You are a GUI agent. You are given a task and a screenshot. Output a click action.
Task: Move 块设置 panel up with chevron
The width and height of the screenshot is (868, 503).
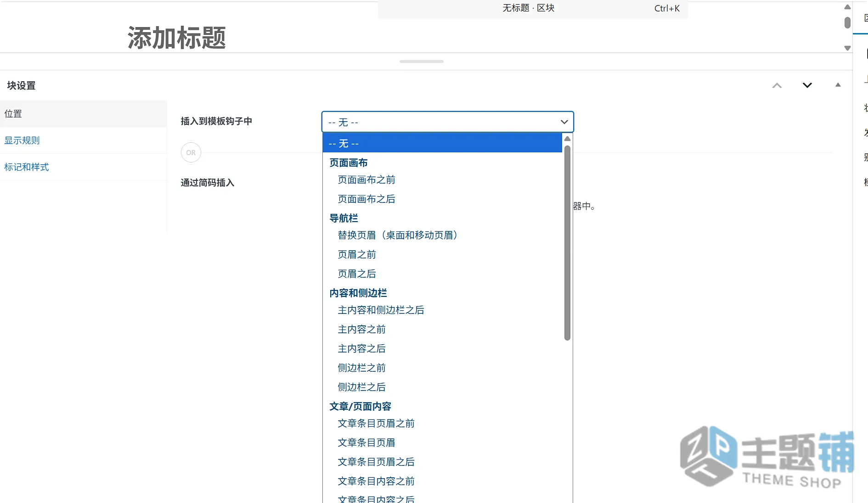[x=777, y=85]
